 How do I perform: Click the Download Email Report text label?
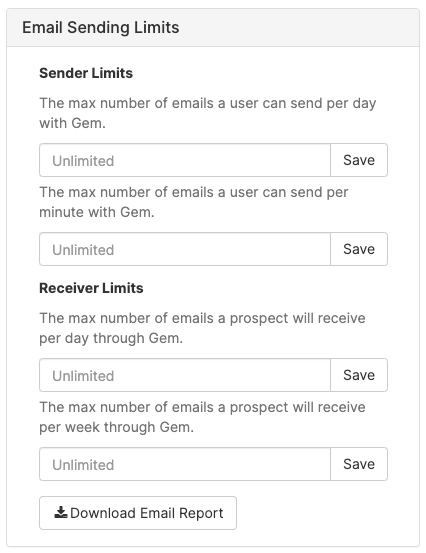[x=147, y=513]
